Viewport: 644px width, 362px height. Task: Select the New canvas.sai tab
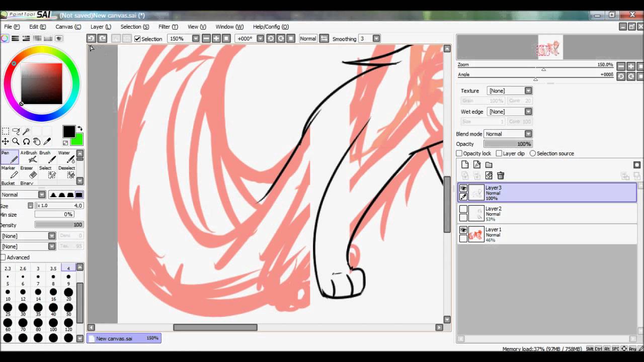coord(124,338)
